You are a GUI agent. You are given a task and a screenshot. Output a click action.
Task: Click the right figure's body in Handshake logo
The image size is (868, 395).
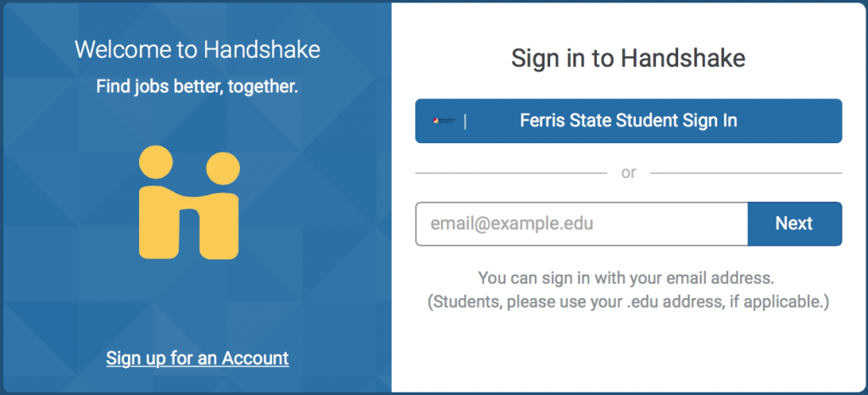point(220,229)
